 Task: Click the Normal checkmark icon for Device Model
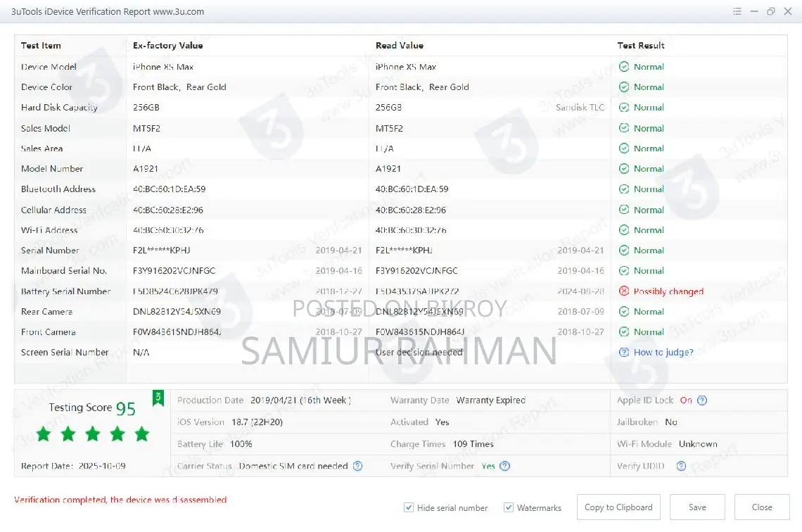(x=624, y=66)
